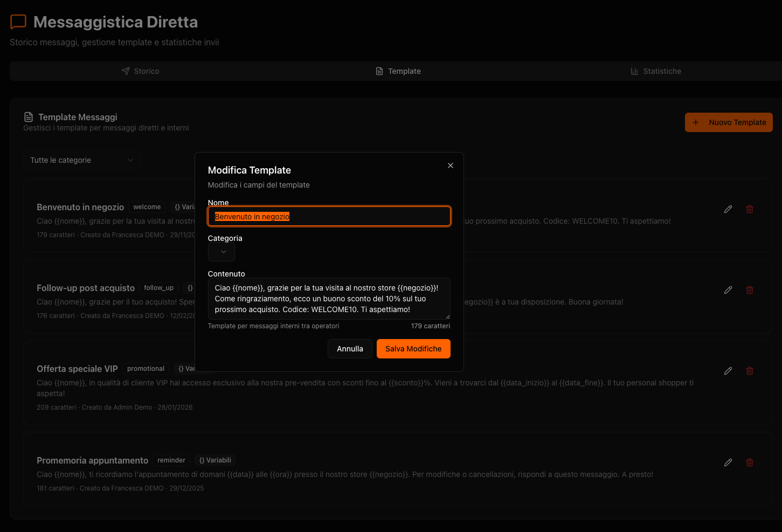
Task: Switch to the Statistiche tab
Action: (x=656, y=71)
